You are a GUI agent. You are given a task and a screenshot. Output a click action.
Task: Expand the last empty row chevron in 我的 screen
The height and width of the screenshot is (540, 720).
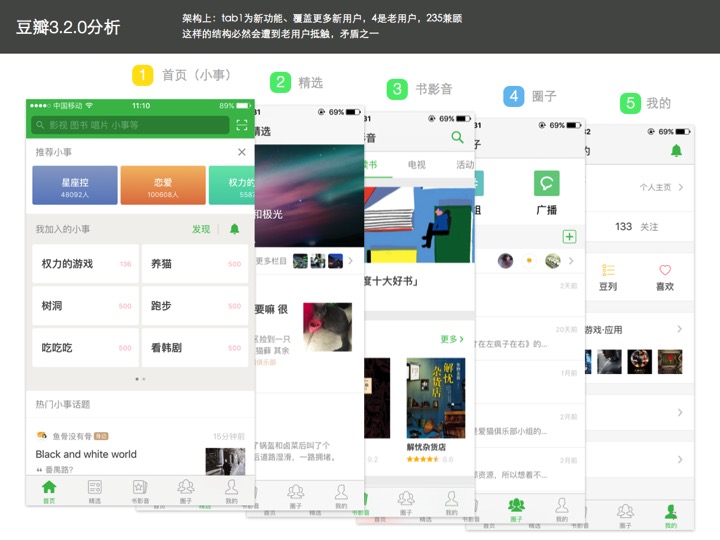coord(680,459)
